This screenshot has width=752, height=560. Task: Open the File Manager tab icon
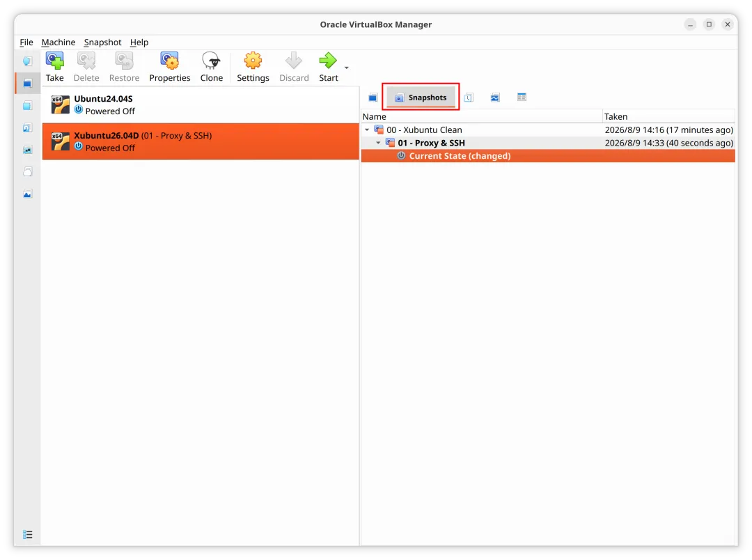522,98
